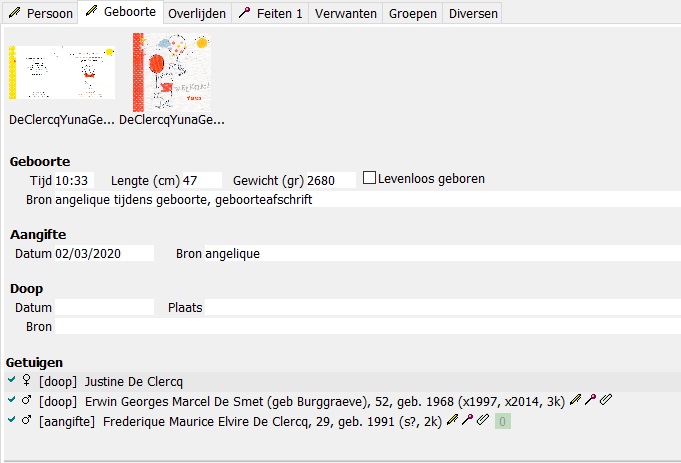Viewport: 681px width, 463px height.
Task: Click the paperclip icon on Frederique's witness row
Action: [x=483, y=421]
